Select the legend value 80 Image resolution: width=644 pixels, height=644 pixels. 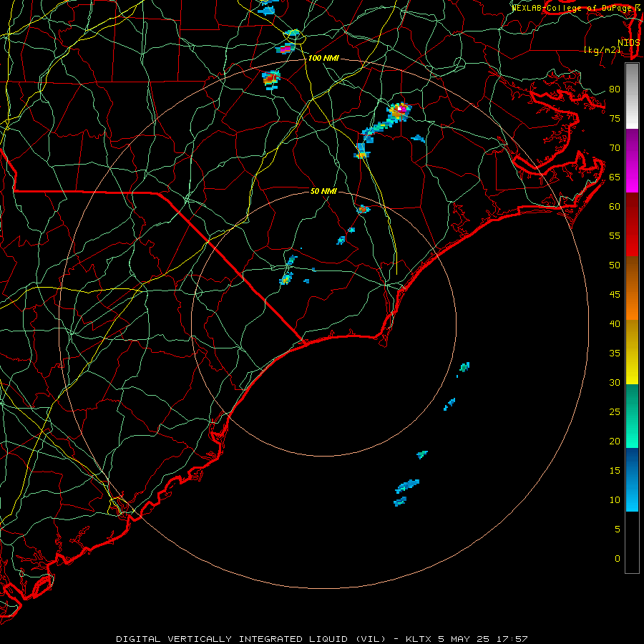615,89
